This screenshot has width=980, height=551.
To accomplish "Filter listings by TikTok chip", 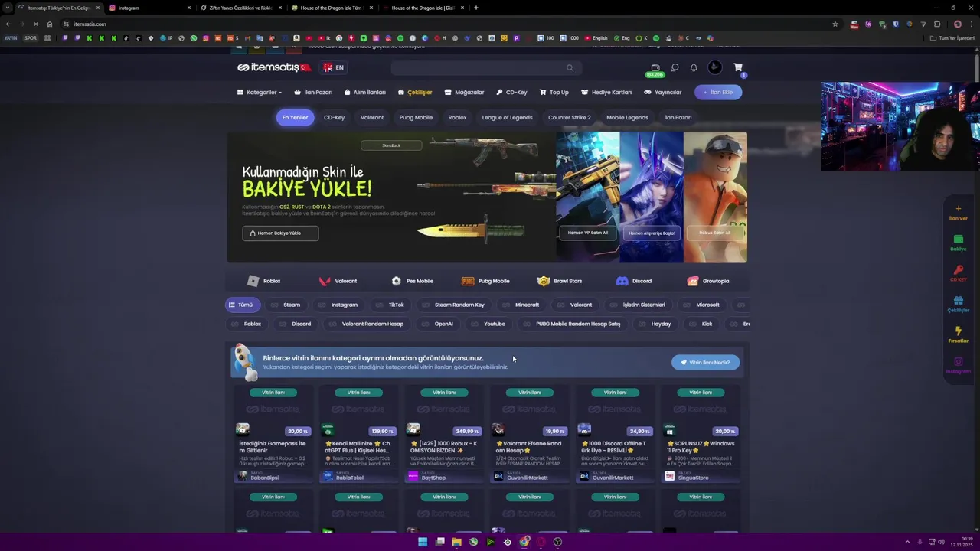I will point(389,305).
